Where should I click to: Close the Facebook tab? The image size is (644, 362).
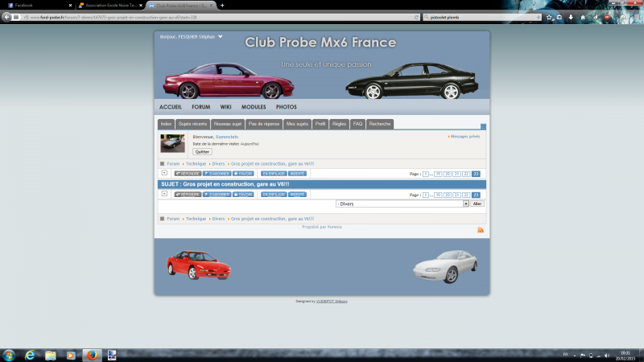coord(70,6)
